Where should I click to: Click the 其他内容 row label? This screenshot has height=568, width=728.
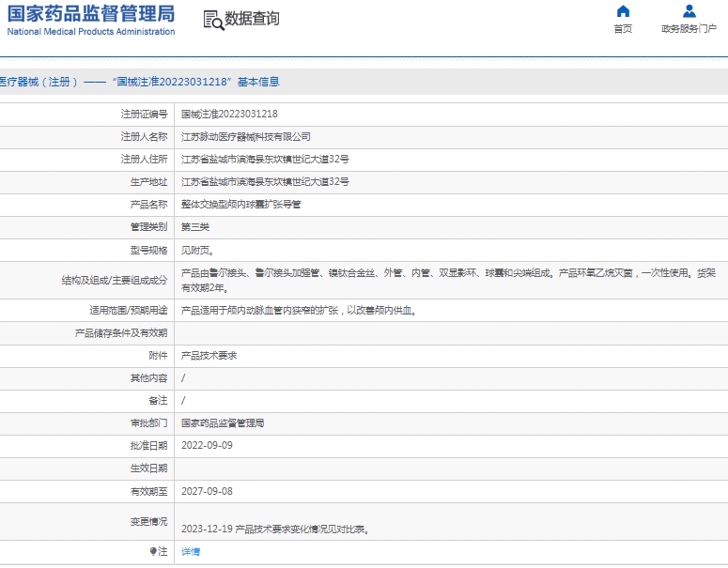point(148,378)
